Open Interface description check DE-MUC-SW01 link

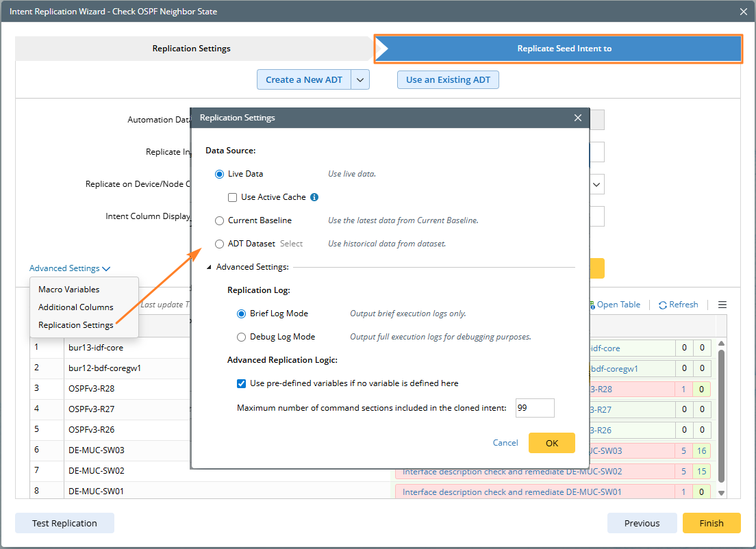pos(512,492)
